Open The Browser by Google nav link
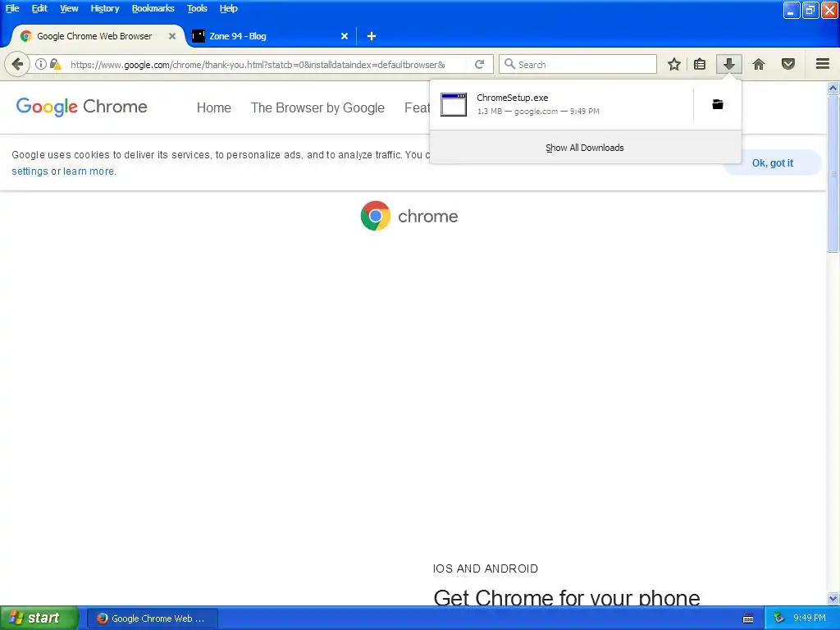Screen dimensions: 840x630 (317, 107)
